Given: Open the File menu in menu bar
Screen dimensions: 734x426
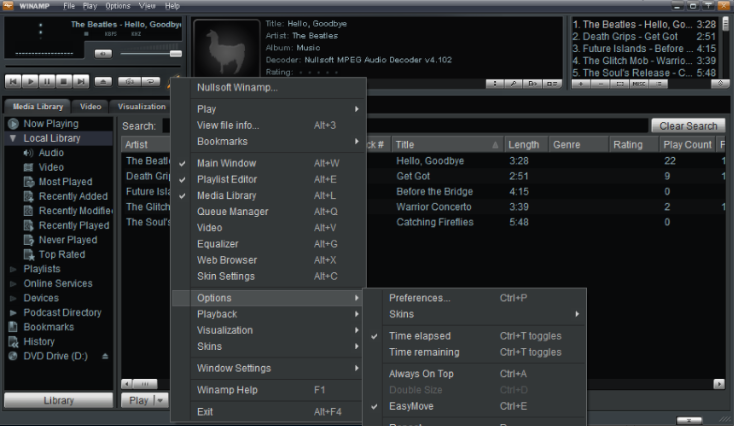Looking at the screenshot, I should click(x=69, y=6).
